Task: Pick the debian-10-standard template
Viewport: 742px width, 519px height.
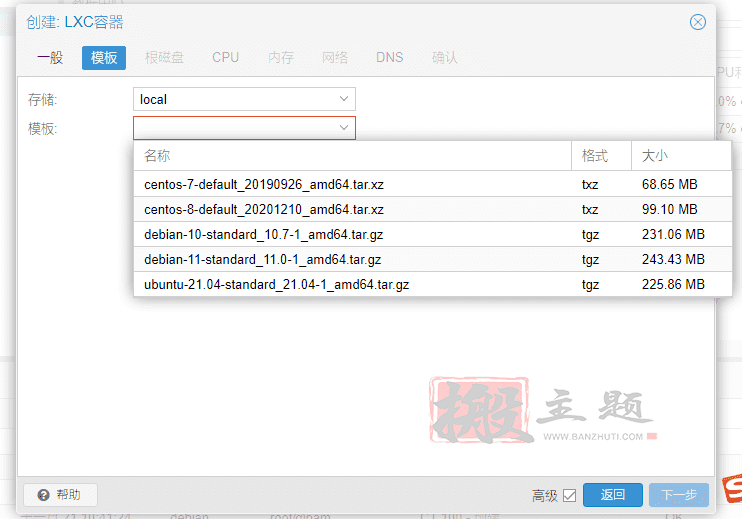Action: tap(262, 235)
